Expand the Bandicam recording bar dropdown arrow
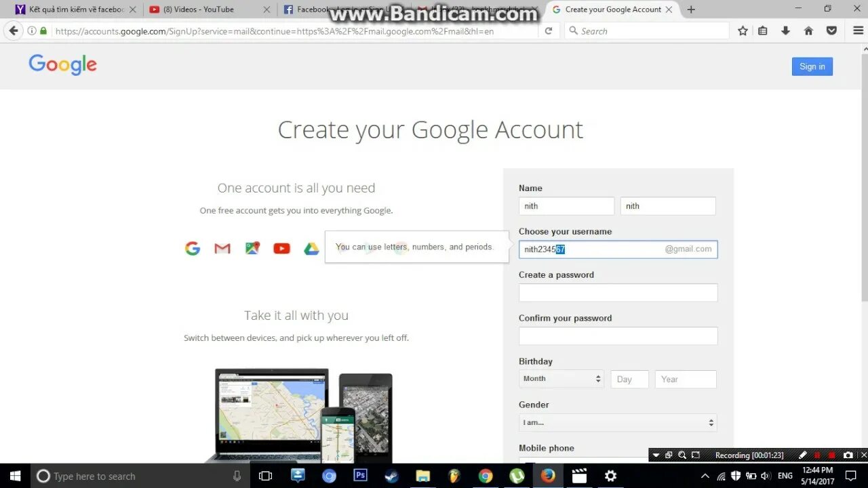868x488 pixels. click(656, 455)
